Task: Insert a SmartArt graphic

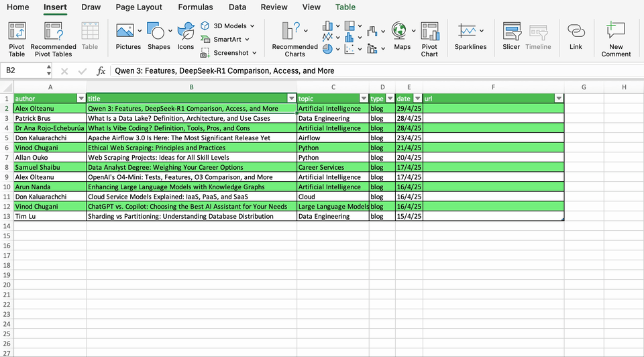Action: [x=225, y=40]
